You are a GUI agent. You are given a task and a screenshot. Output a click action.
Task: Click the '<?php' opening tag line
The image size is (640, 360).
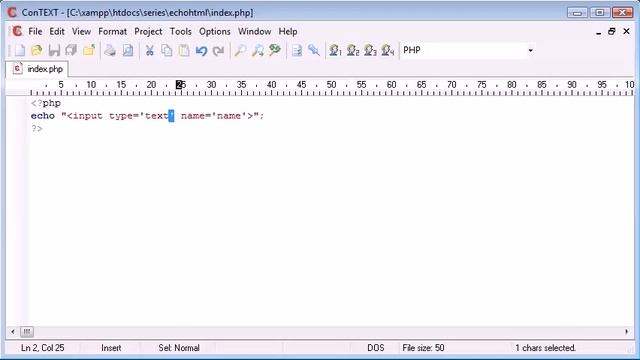(46, 103)
